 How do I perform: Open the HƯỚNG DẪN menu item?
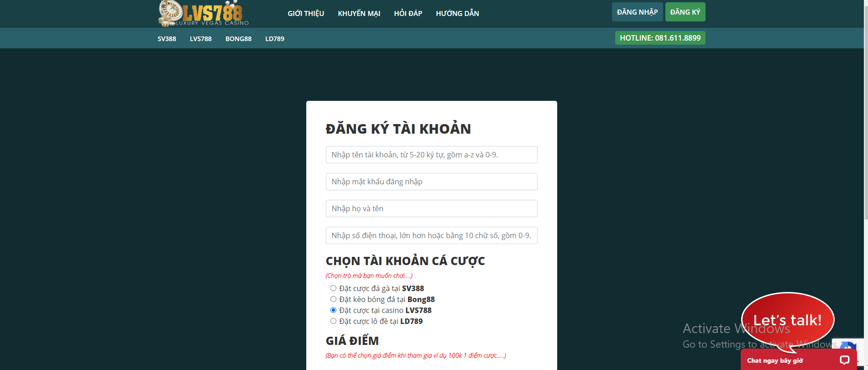point(457,14)
